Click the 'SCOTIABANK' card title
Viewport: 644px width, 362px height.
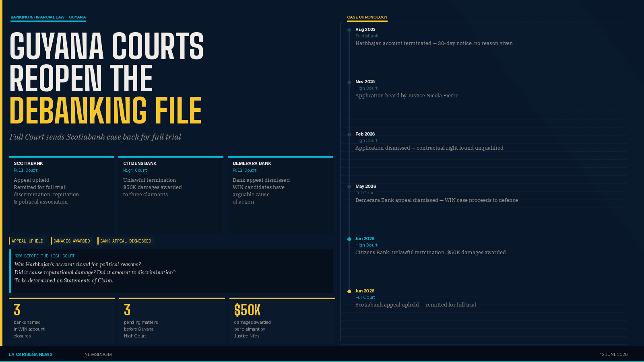(28, 163)
